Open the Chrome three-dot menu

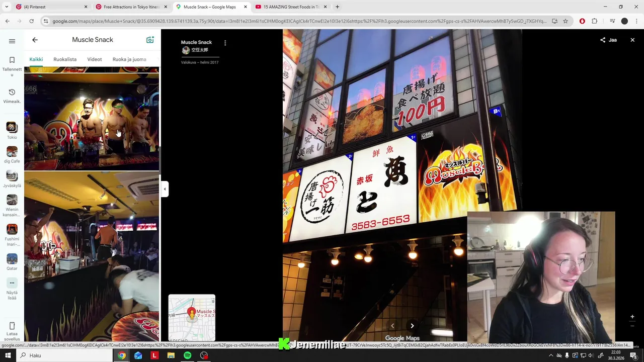pyautogui.click(x=636, y=21)
